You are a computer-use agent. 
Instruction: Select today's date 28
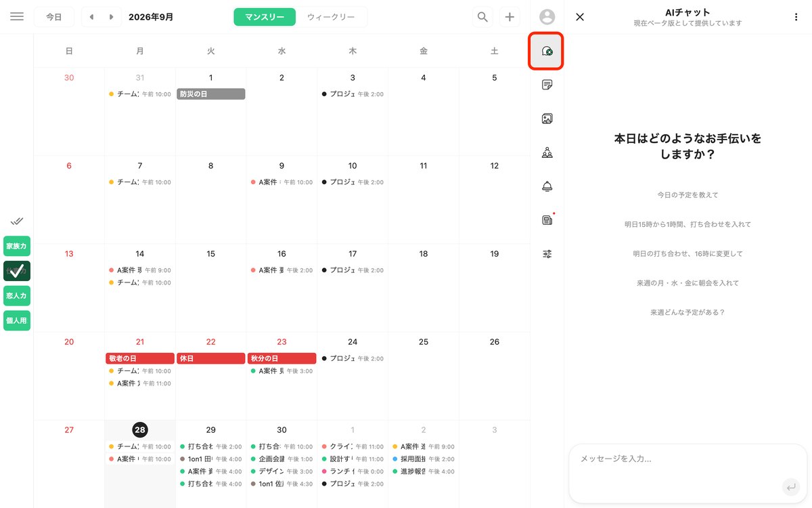(140, 429)
